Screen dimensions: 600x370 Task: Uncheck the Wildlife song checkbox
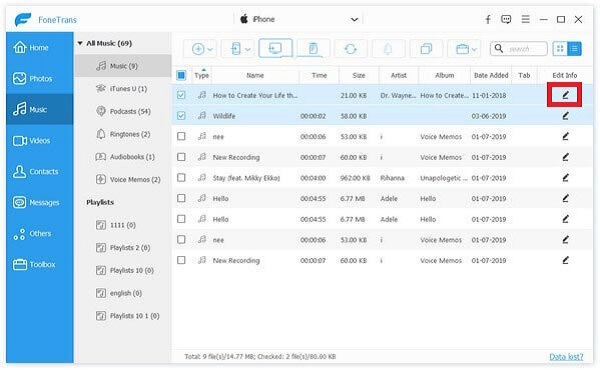(181, 116)
